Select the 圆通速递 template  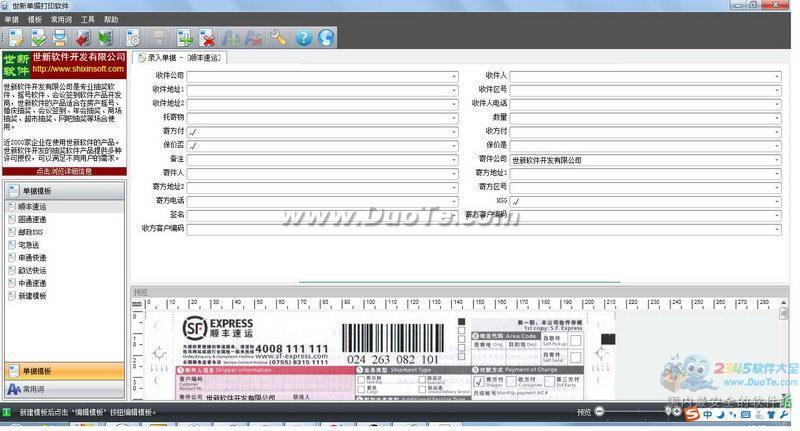[x=32, y=219]
